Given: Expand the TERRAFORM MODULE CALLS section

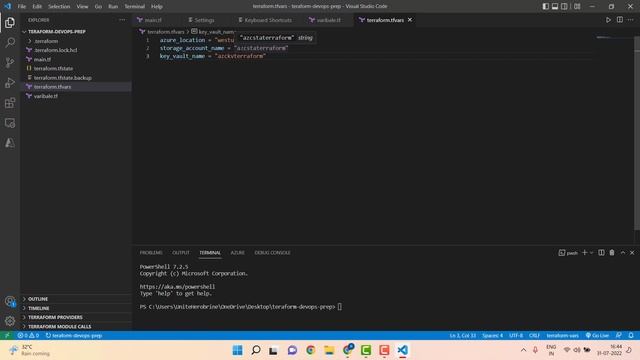Looking at the screenshot, I should [76, 327].
